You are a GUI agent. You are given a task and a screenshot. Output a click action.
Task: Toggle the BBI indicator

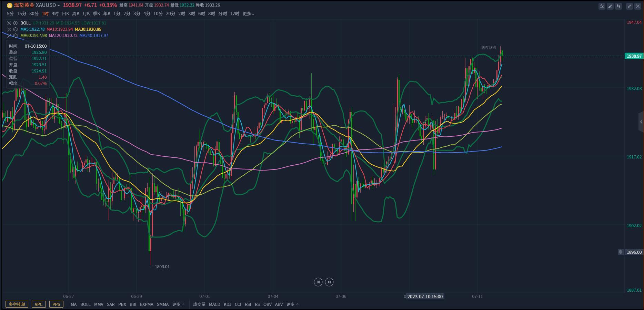pos(133,304)
